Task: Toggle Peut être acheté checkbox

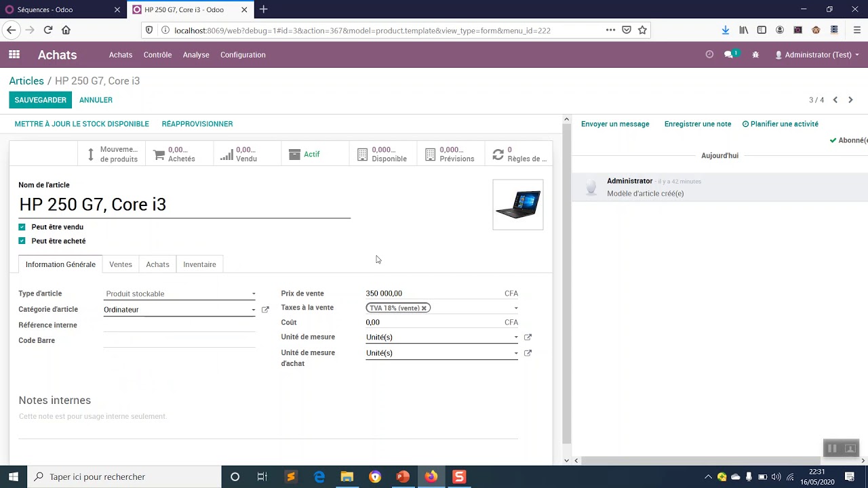Action: (22, 241)
